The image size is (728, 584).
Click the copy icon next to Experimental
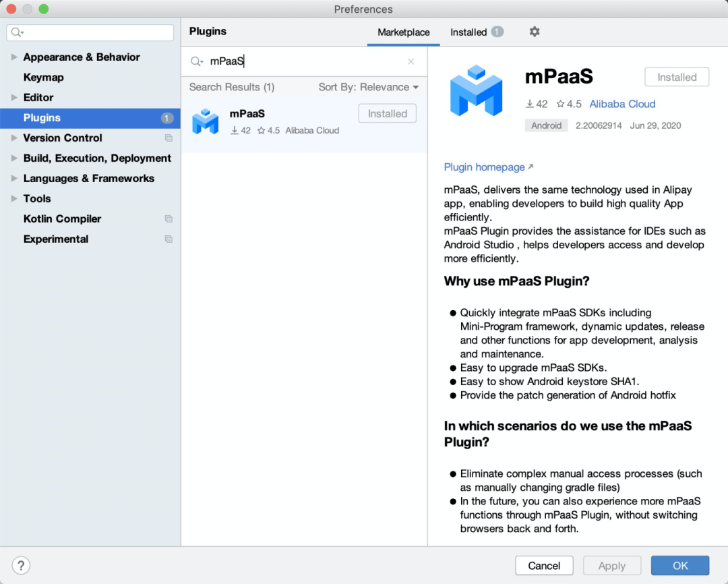point(169,239)
